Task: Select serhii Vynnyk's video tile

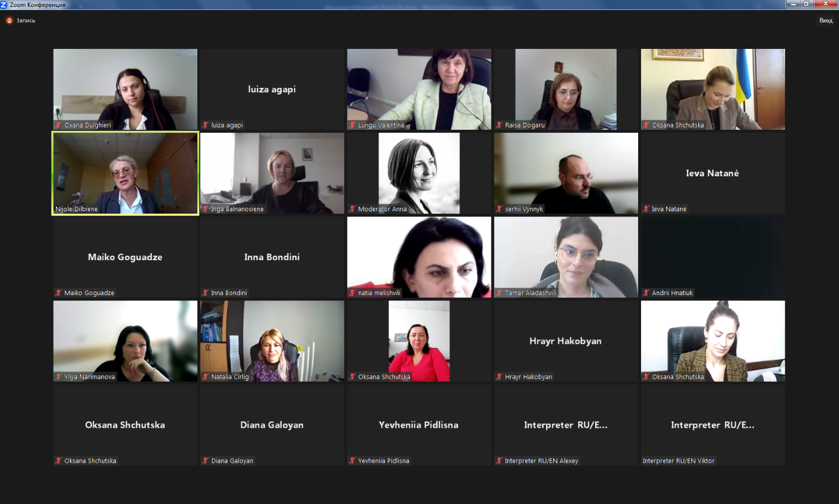Action: tap(566, 173)
